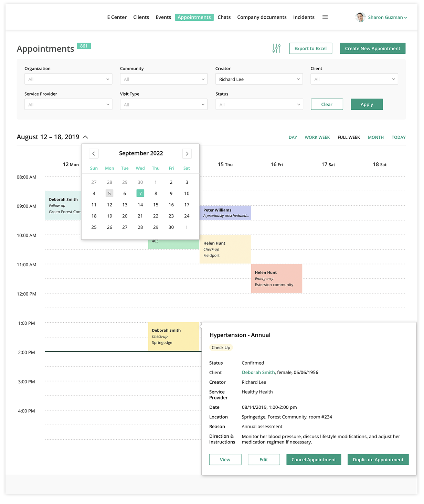Open Company documents in the navigation

coord(262,17)
